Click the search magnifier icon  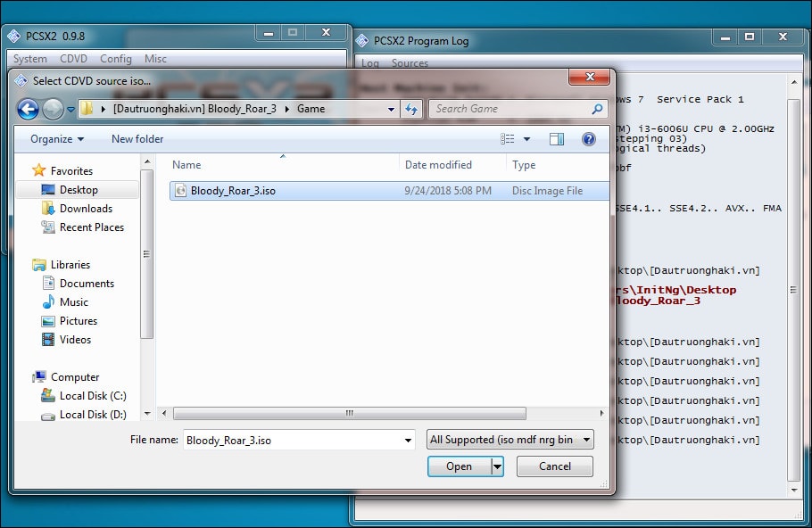point(597,109)
